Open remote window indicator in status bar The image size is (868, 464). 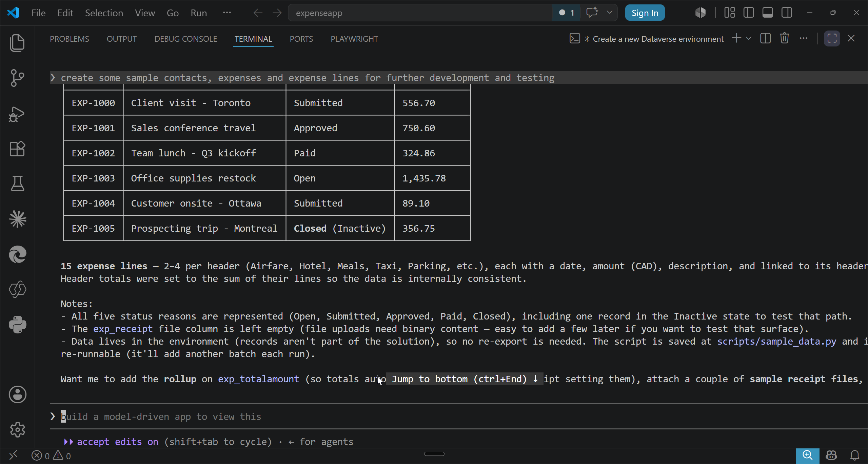pos(13,455)
